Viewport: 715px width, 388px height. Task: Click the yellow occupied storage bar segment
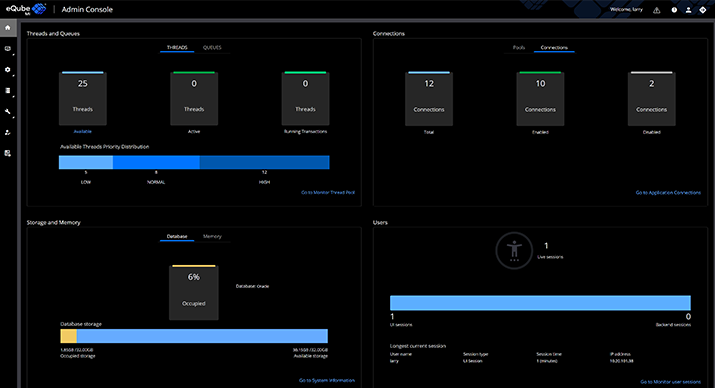(x=68, y=336)
